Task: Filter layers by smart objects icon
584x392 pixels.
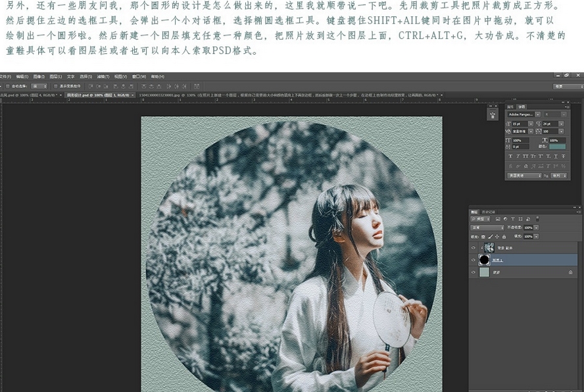Action: pos(528,219)
